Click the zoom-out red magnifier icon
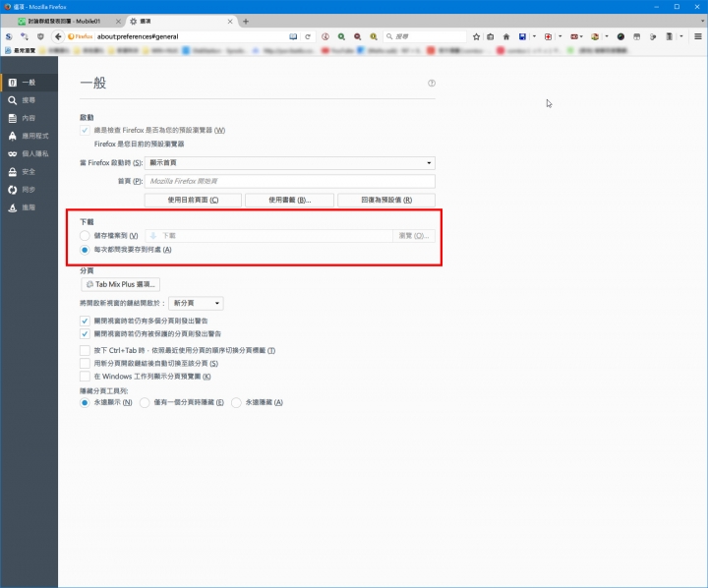 click(x=357, y=36)
